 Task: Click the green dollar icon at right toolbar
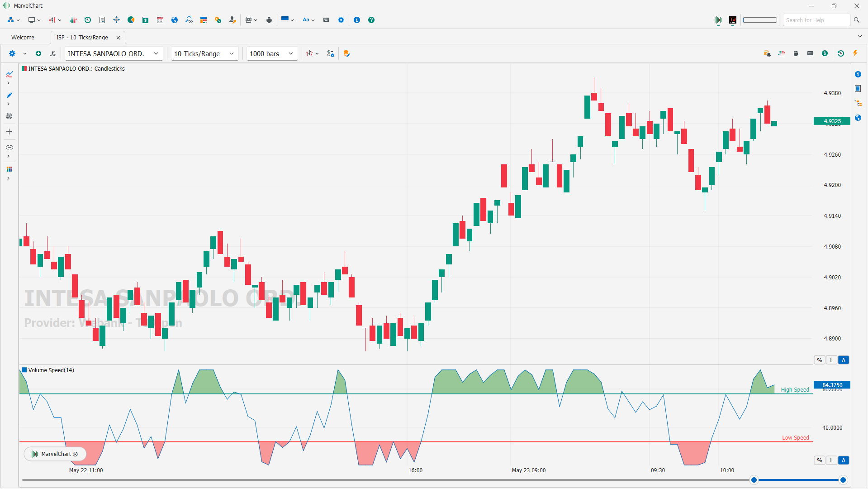pos(825,53)
